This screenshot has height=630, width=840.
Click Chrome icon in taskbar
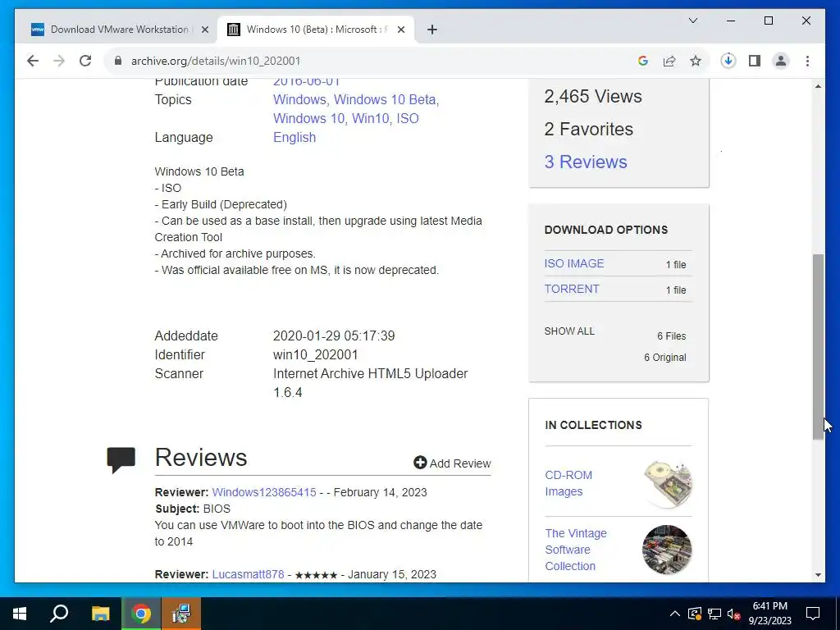pyautogui.click(x=141, y=614)
